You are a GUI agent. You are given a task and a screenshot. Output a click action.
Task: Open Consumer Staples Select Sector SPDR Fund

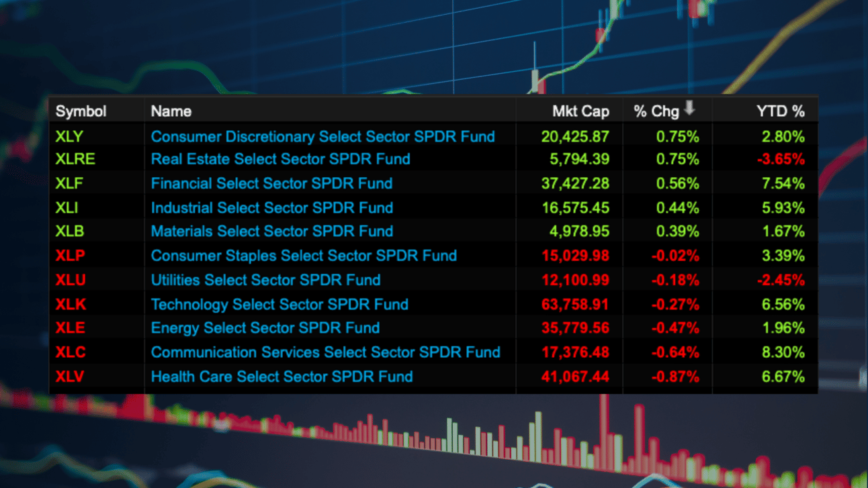coord(304,256)
